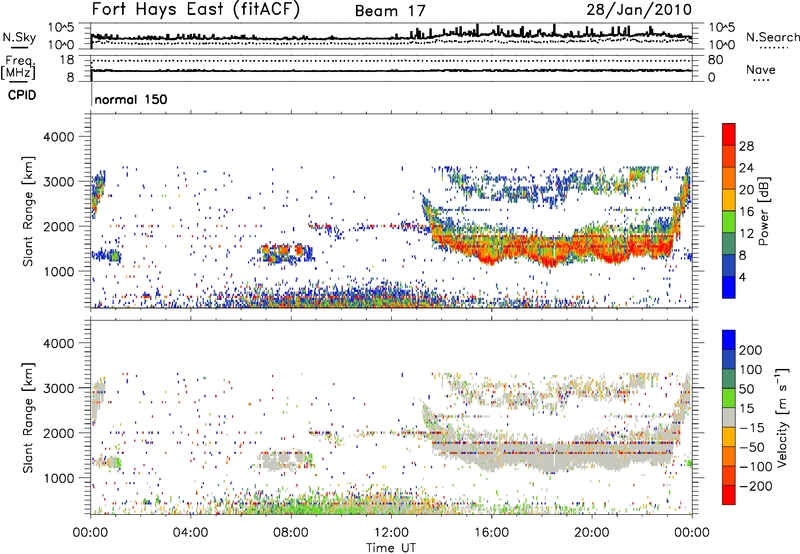This screenshot has height=554, width=800.
Task: Click the "18" frequency axis tick label
Action: (67, 60)
